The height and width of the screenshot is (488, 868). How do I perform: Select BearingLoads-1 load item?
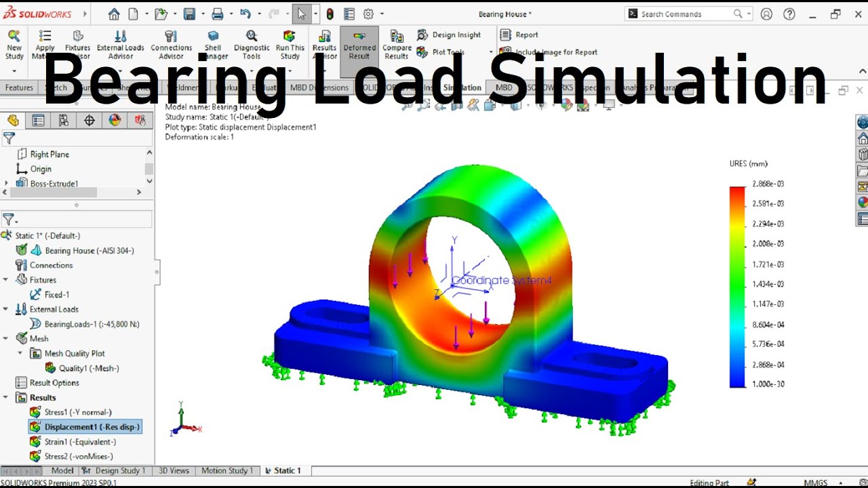pos(85,324)
